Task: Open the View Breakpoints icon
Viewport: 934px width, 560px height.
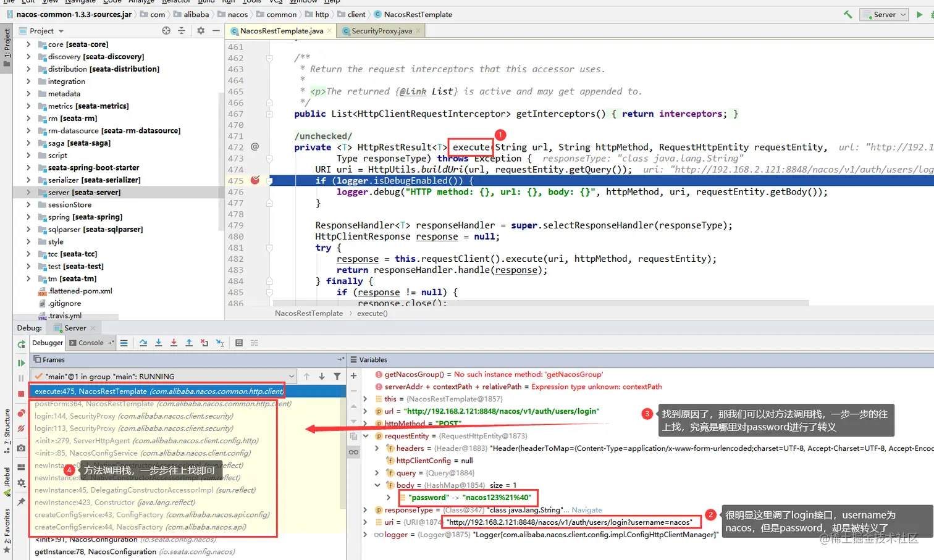Action: (x=22, y=413)
